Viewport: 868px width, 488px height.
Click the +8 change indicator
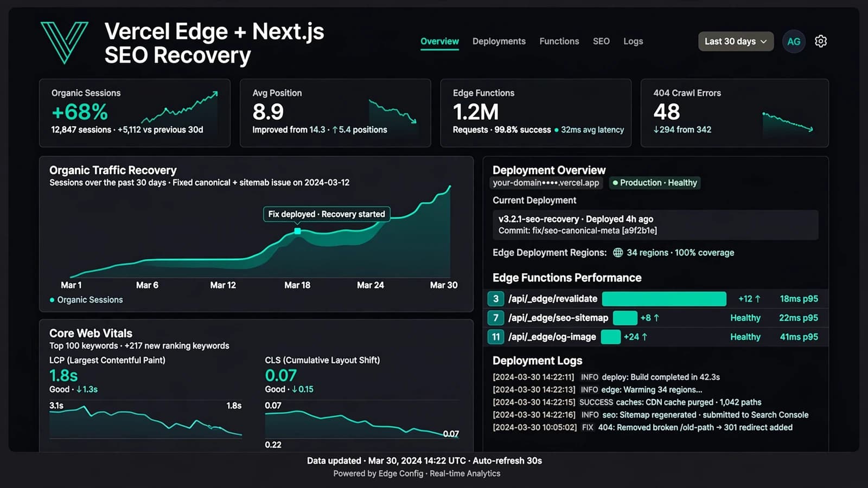coord(649,318)
